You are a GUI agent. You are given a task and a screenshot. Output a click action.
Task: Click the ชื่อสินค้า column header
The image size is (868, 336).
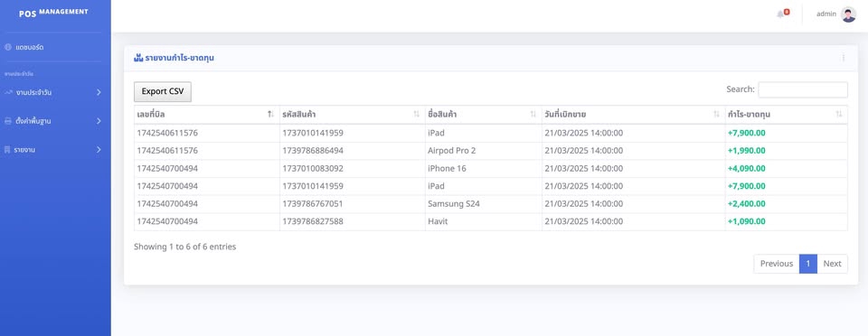click(x=483, y=115)
